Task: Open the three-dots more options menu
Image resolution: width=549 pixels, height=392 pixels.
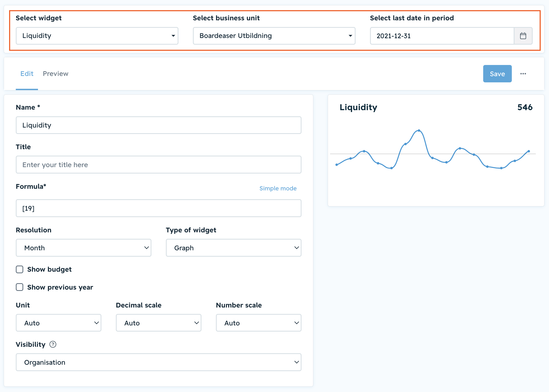Action: point(523,74)
